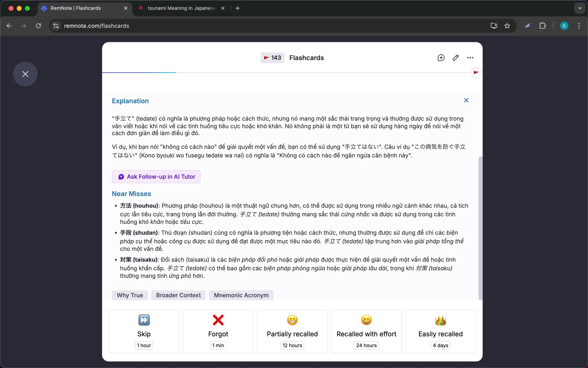588x368 pixels.
Task: Close the RemNote Flashcards tab
Action: (126, 8)
